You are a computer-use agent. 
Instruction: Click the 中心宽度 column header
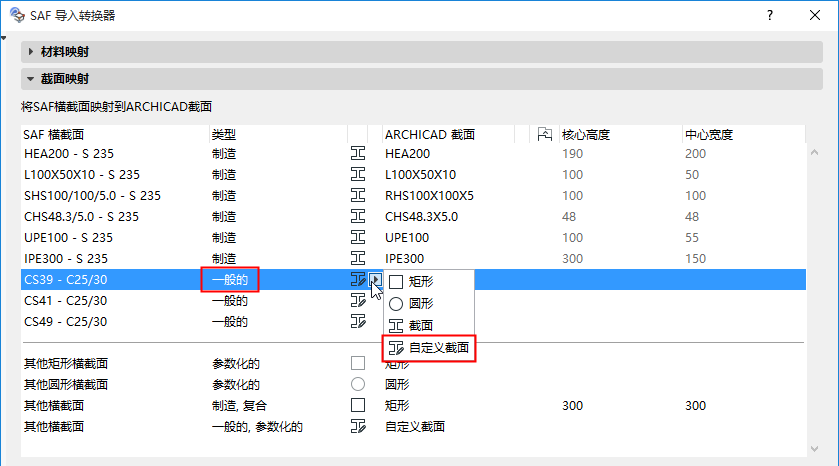(x=744, y=134)
